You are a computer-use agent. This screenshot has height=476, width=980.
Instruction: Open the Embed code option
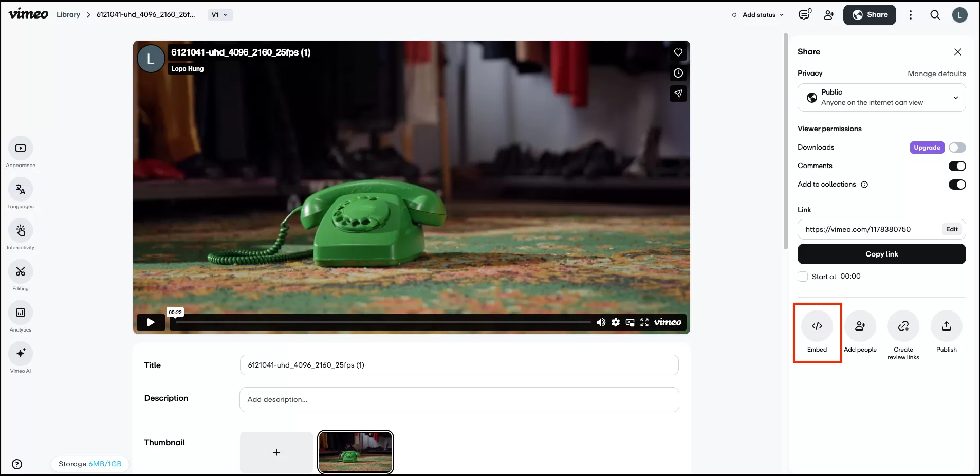[817, 326]
